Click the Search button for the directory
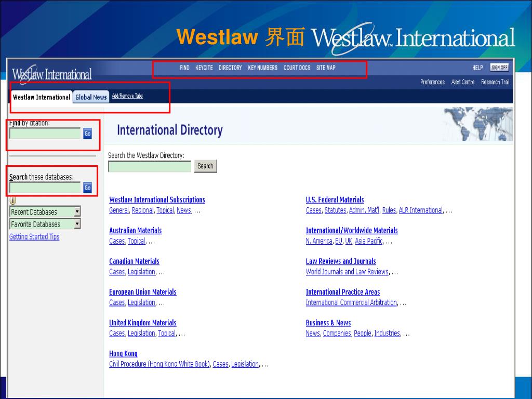The image size is (532, 399). click(x=205, y=166)
